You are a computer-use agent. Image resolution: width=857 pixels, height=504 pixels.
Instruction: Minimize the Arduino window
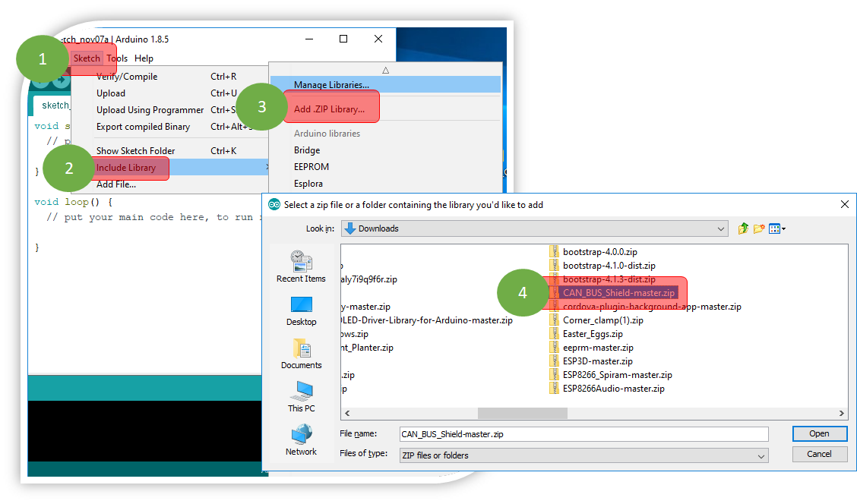[x=309, y=39]
